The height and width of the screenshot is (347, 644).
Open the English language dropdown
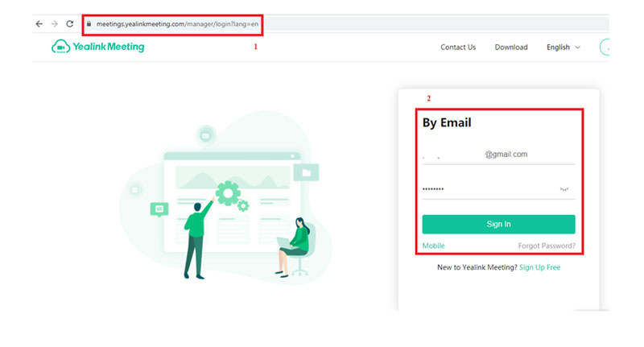tap(563, 48)
